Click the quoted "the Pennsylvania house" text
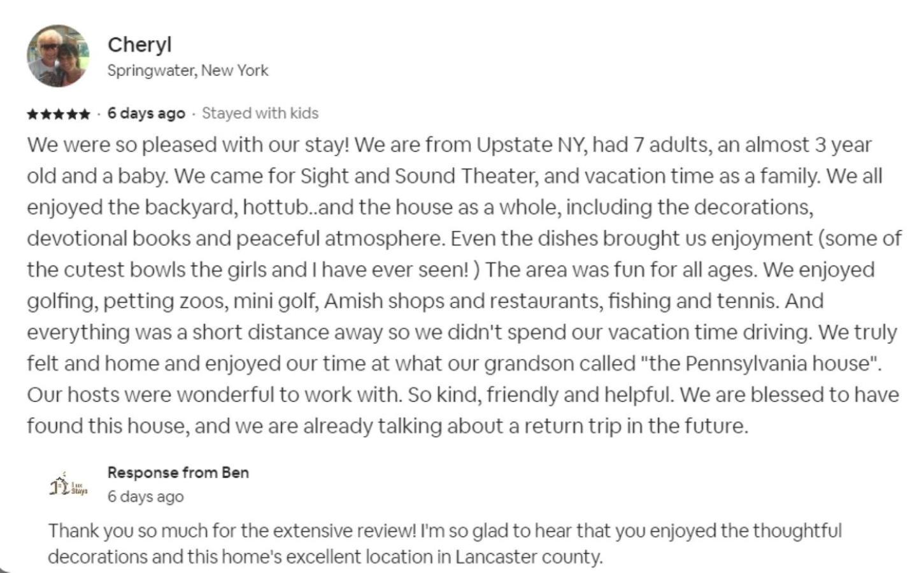924x573 pixels. [760, 363]
